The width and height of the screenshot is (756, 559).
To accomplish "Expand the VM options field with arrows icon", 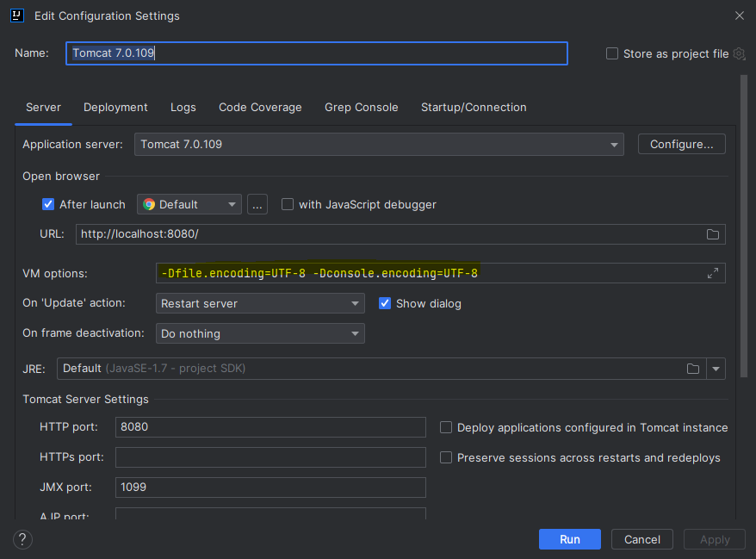I will (x=713, y=273).
